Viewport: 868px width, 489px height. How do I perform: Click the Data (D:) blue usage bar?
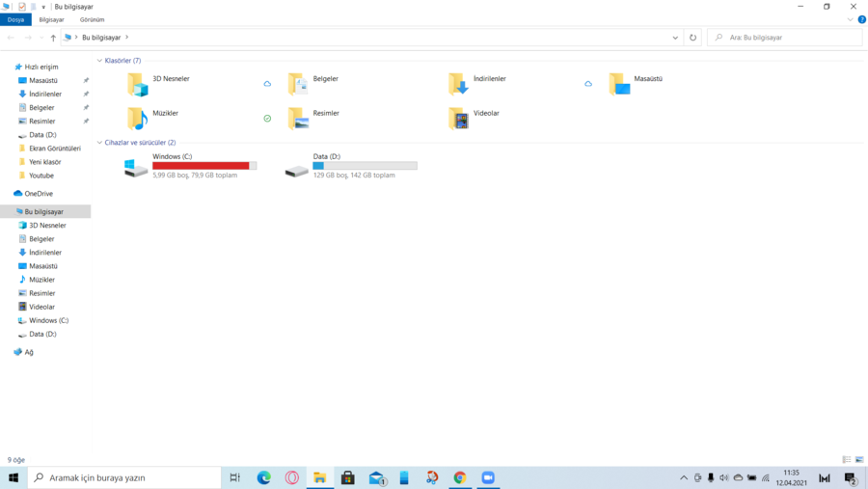click(x=365, y=166)
